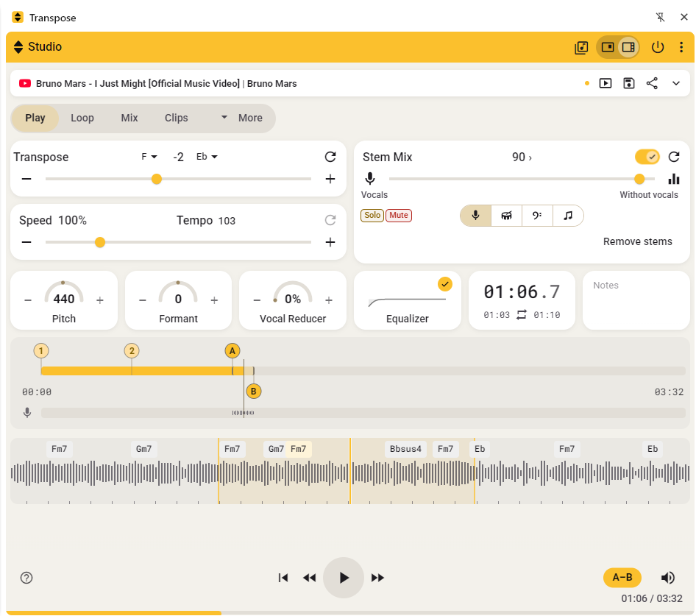Decrease speed with the minus button

click(x=26, y=242)
